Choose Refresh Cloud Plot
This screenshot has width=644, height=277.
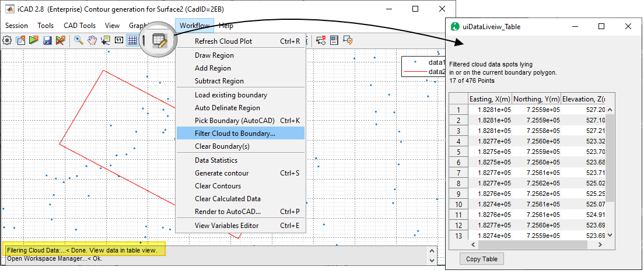coord(241,41)
